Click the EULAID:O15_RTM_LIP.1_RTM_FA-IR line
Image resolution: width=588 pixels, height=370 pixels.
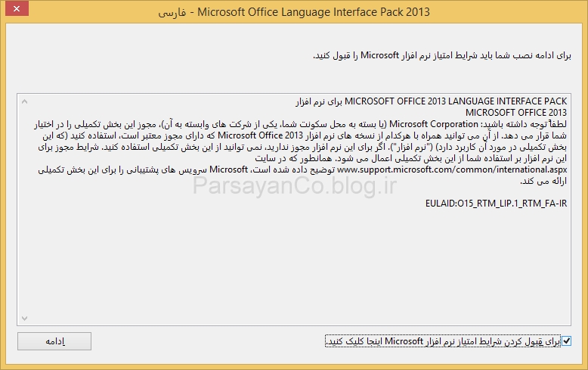[497, 204]
